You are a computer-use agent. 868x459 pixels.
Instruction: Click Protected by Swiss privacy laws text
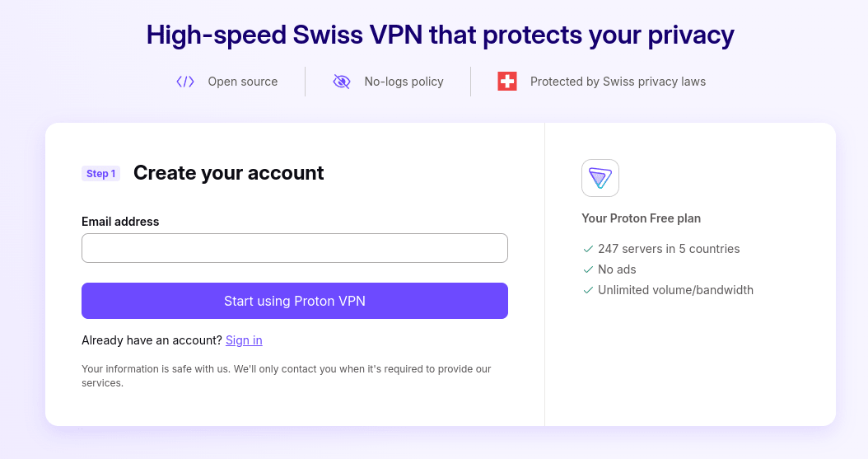pyautogui.click(x=618, y=82)
